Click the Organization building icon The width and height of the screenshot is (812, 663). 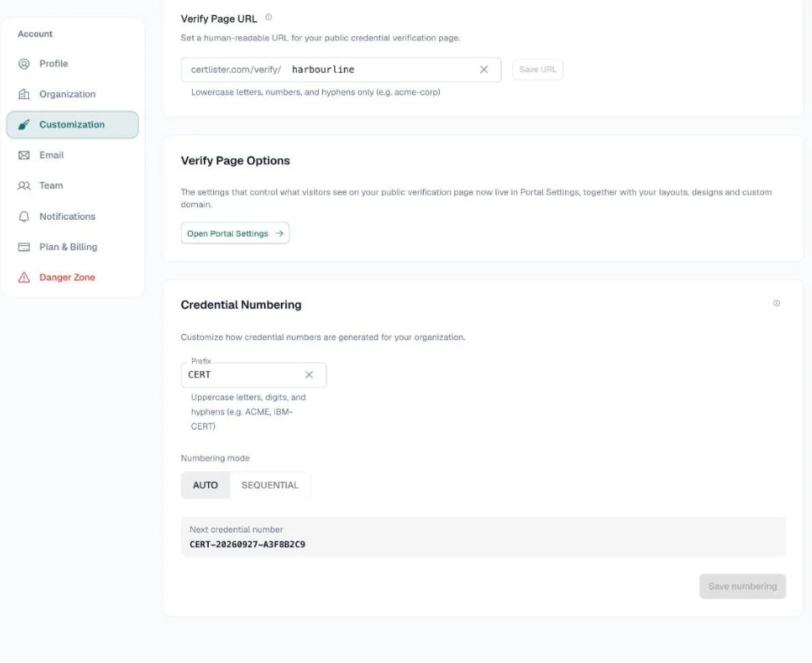point(24,94)
